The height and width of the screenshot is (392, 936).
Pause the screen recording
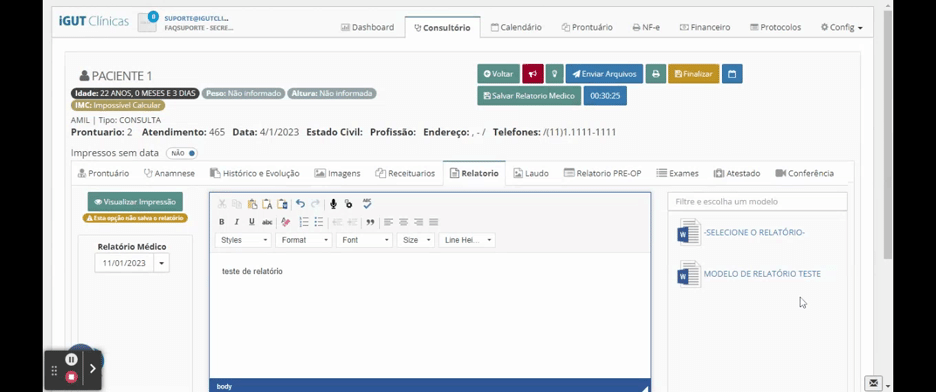pos(71,359)
